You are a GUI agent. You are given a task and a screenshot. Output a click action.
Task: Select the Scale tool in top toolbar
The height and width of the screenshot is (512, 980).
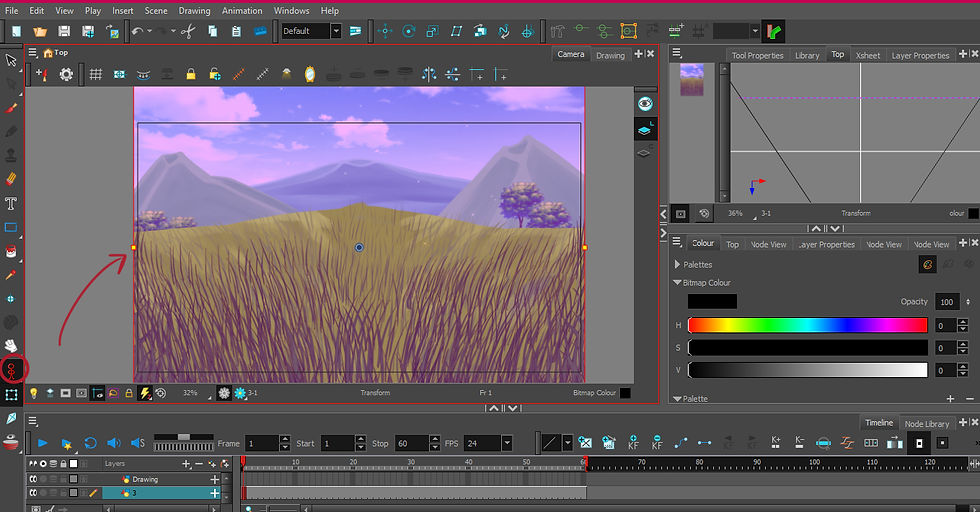432,31
